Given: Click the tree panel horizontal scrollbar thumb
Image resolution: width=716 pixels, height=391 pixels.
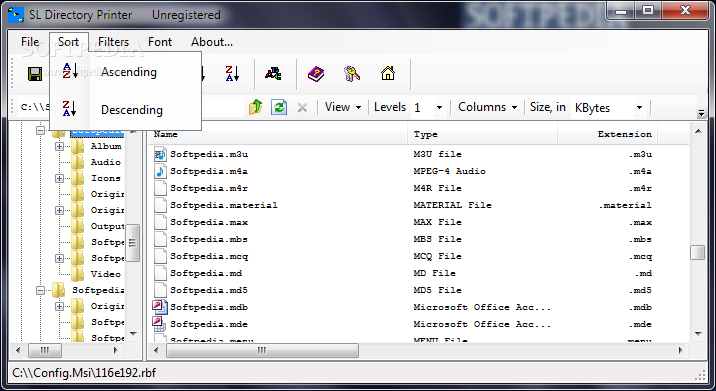Looking at the screenshot, I should tap(44, 351).
